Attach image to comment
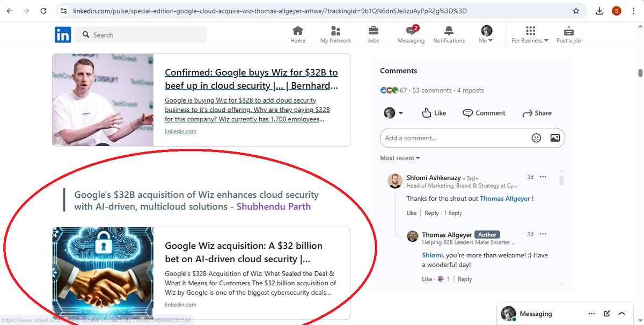The height and width of the screenshot is (325, 644). 555,138
